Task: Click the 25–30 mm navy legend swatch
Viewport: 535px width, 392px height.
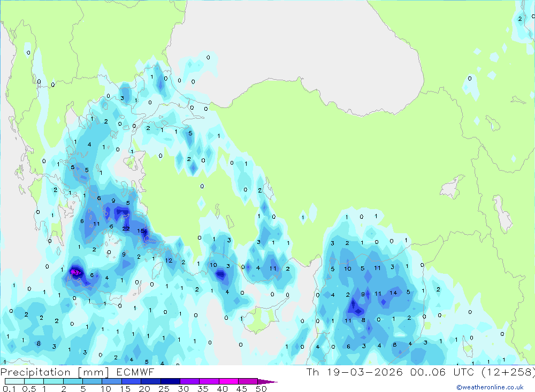Action: (170, 381)
